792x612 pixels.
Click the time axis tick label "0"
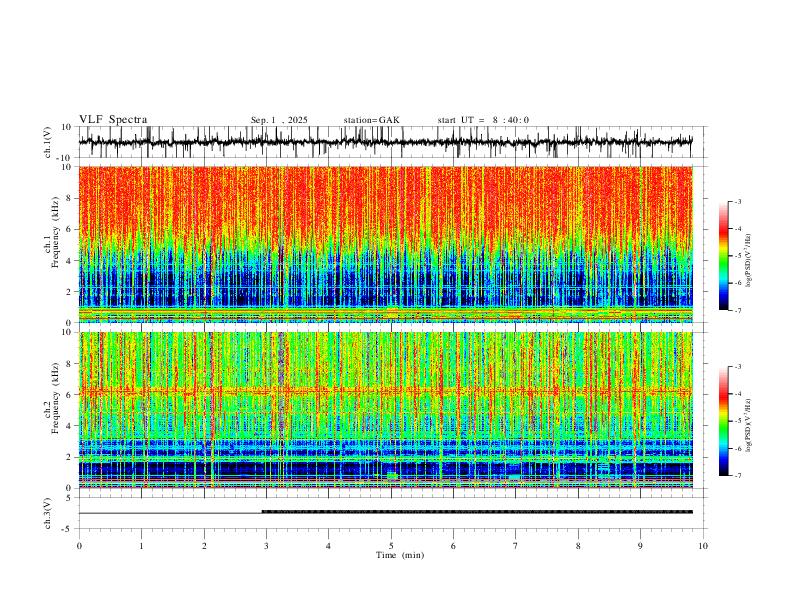point(79,546)
